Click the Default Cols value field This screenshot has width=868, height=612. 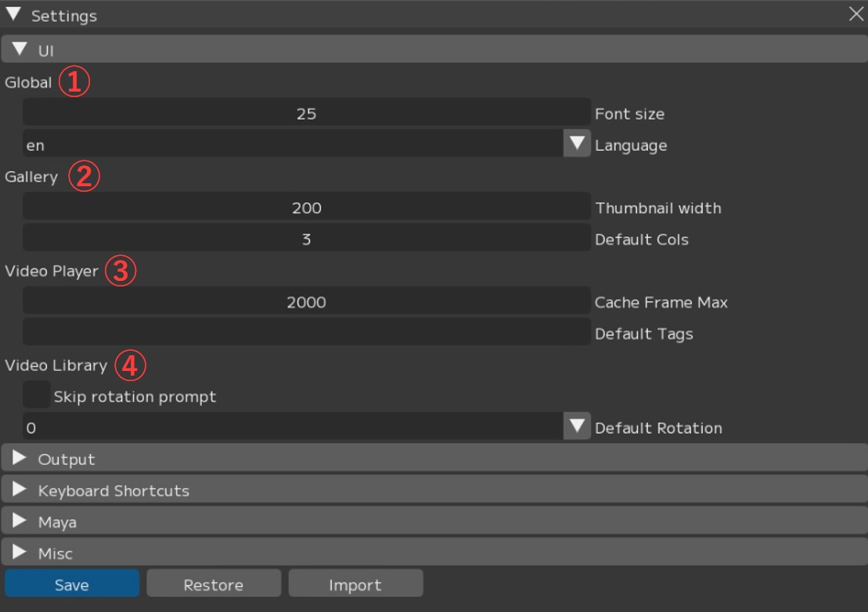click(306, 239)
